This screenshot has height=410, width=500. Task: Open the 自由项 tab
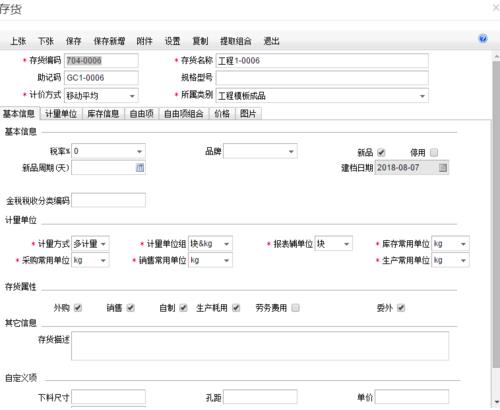pyautogui.click(x=142, y=114)
